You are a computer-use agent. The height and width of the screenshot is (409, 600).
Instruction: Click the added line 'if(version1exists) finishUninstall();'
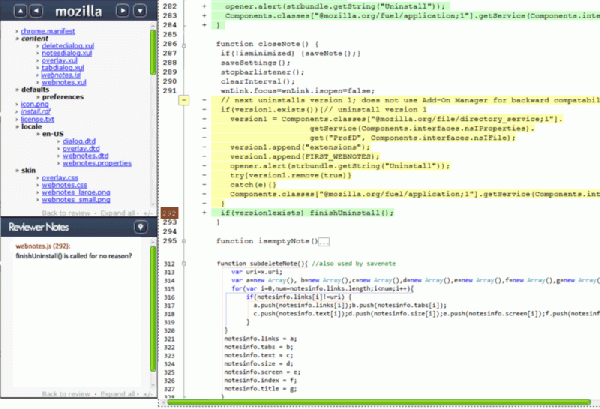click(307, 213)
